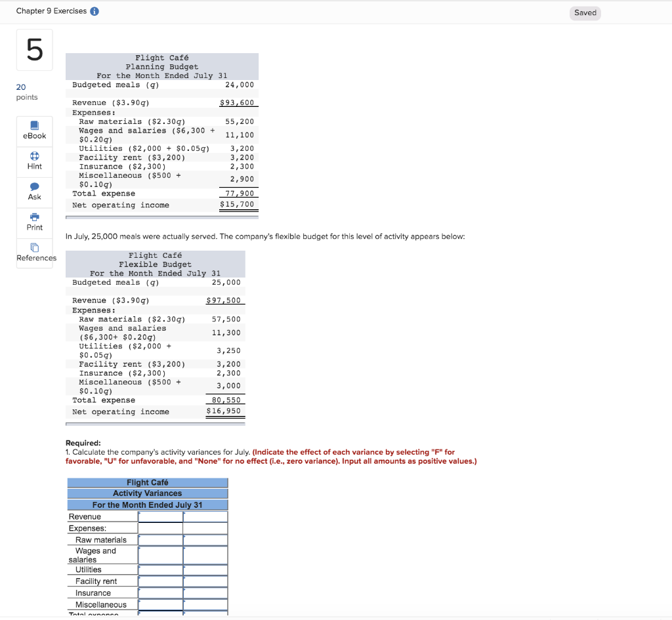The image size is (672, 620).
Task: Click the Saved status button
Action: pyautogui.click(x=585, y=13)
